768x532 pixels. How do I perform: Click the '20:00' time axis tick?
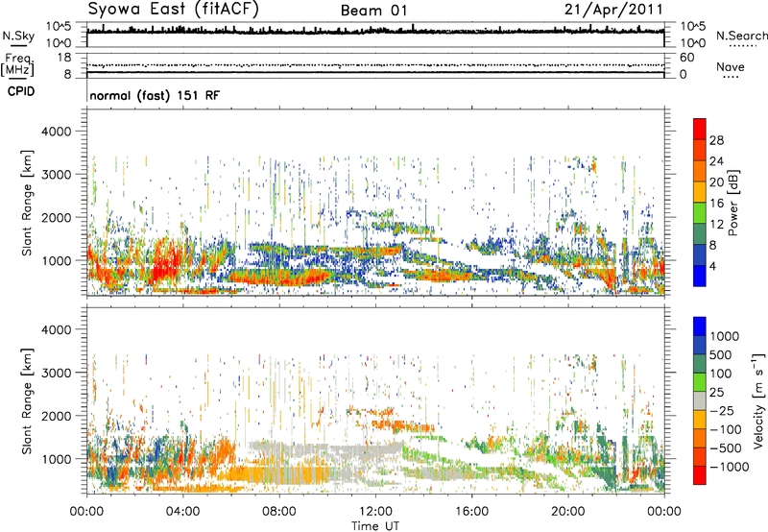click(567, 512)
